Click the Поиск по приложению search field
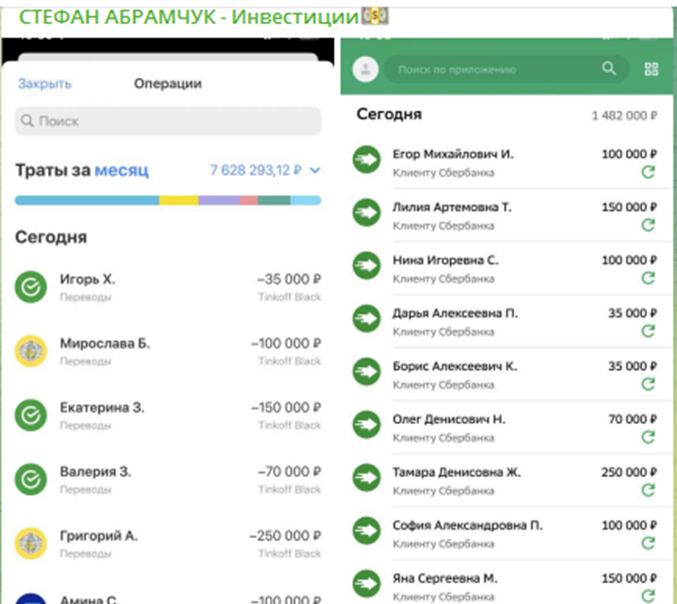This screenshot has height=604, width=677. tap(506, 69)
